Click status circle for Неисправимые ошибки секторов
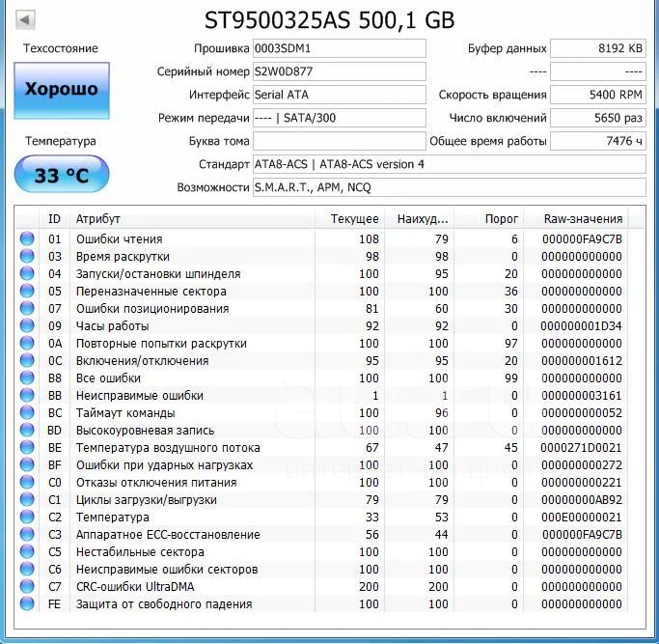The image size is (659, 644). coord(27,569)
